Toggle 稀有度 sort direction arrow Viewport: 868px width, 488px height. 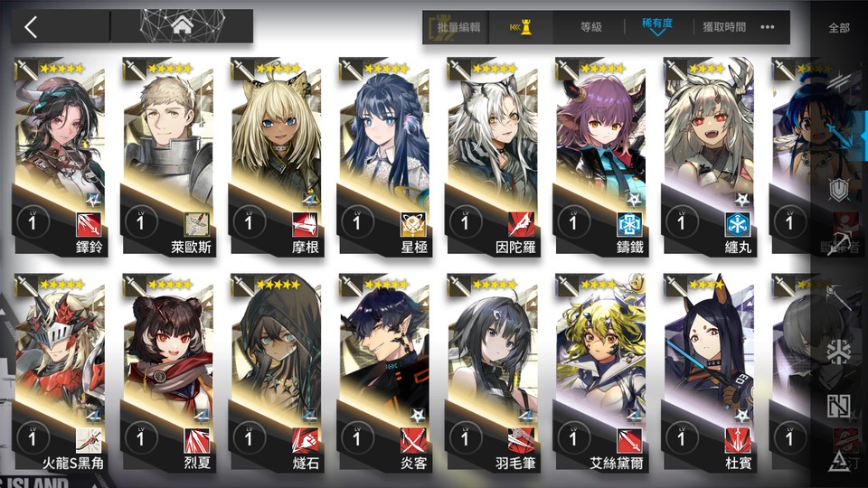click(657, 33)
